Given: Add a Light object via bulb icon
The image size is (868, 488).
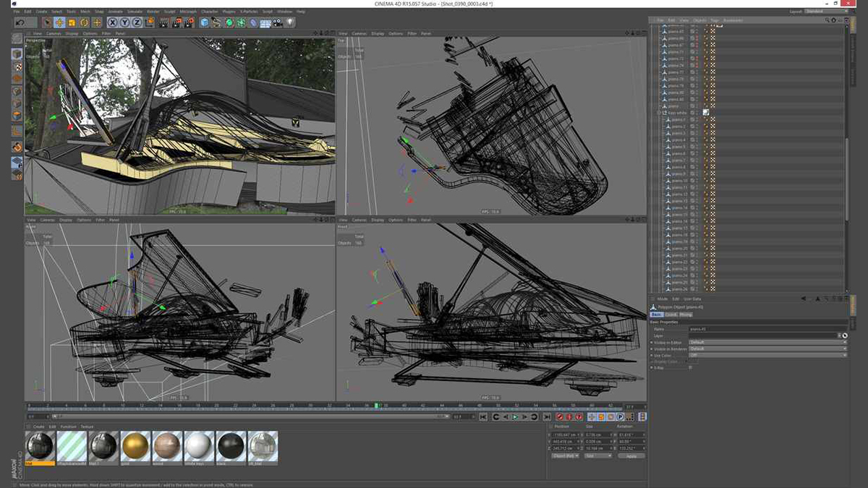Looking at the screenshot, I should tap(290, 22).
